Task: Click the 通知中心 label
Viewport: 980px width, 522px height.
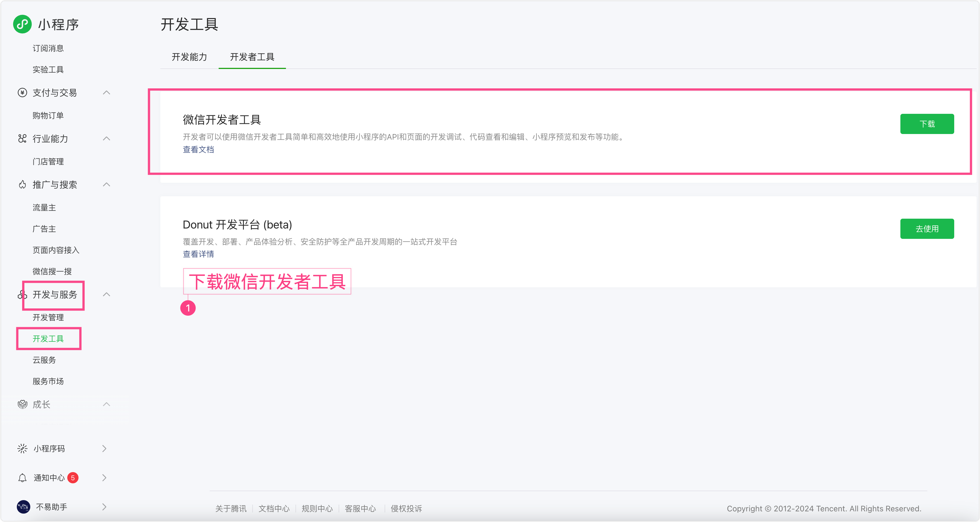Action: [x=49, y=478]
